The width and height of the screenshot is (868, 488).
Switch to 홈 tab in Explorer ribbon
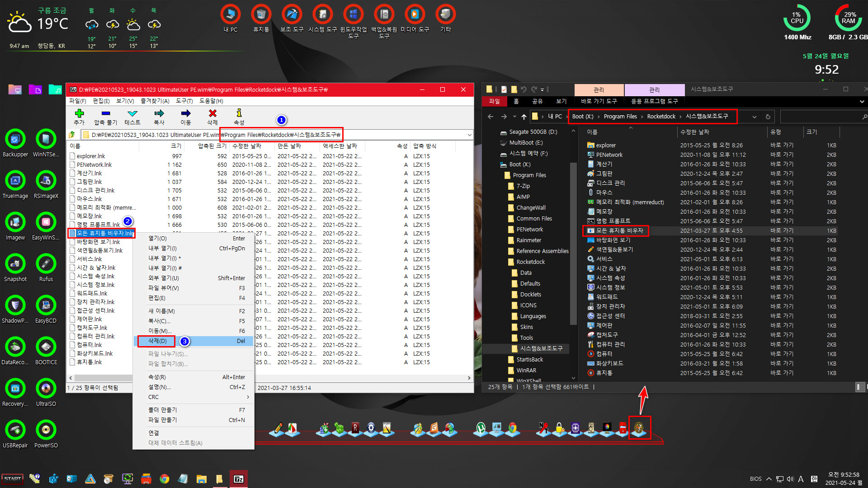[x=516, y=102]
